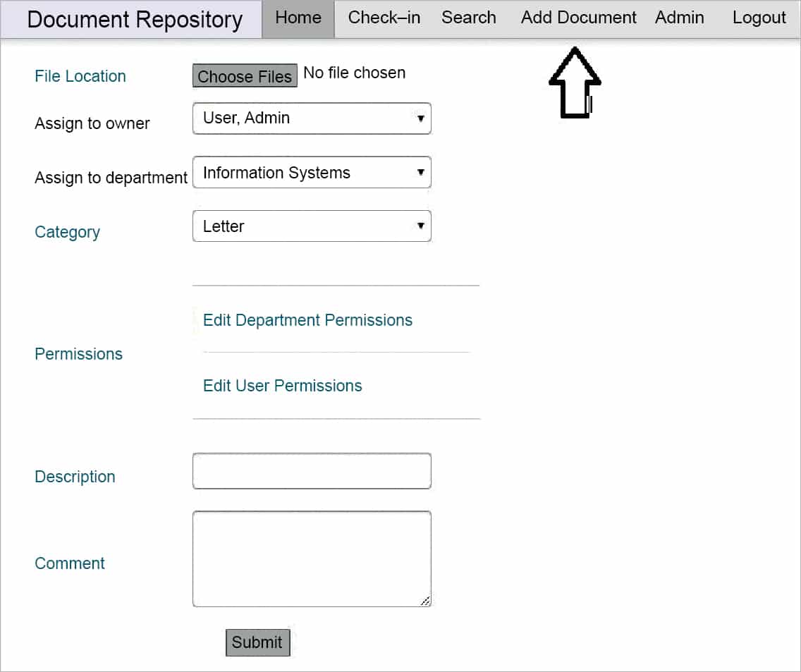Open the Home tab
This screenshot has height=672, width=801.
(298, 18)
